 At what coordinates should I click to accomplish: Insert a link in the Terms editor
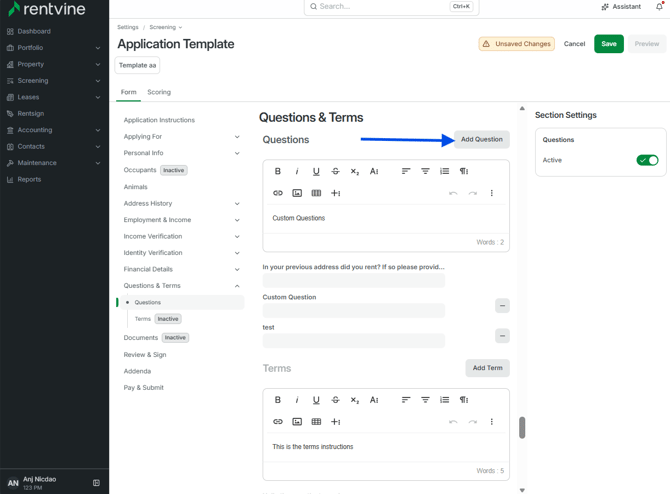pyautogui.click(x=278, y=422)
